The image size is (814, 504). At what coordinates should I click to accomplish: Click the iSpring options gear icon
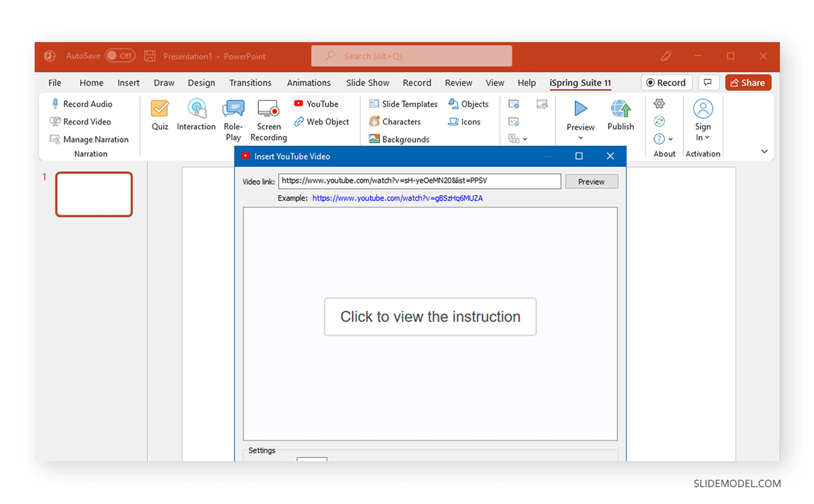(659, 104)
